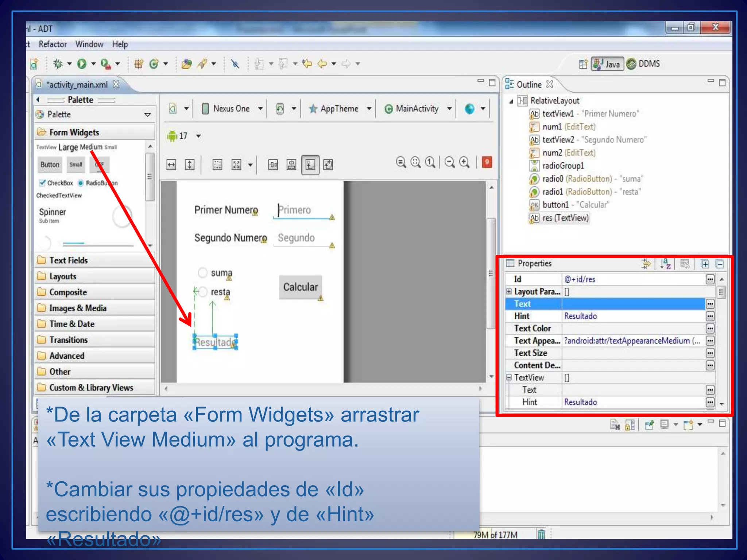Click the zoom in magnifier icon
The height and width of the screenshot is (560, 747).
point(464,162)
